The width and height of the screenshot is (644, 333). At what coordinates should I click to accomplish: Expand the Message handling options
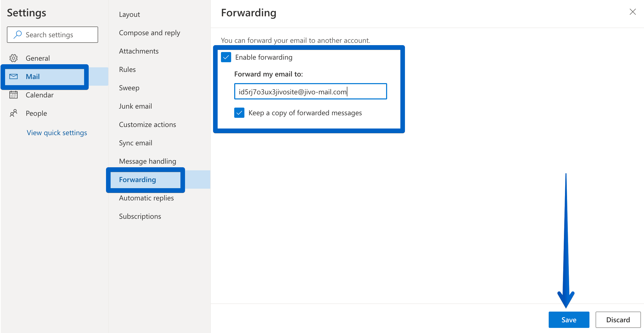click(148, 161)
